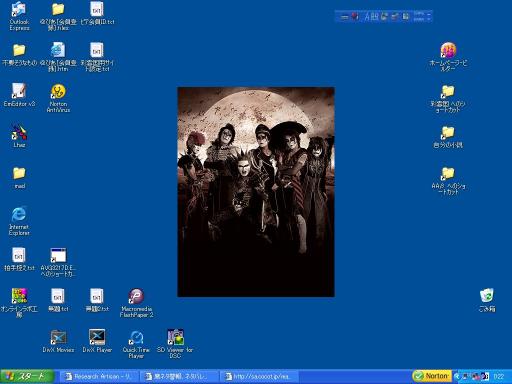Switch to the http://sa.cocot.jp taskbar window

click(x=259, y=377)
